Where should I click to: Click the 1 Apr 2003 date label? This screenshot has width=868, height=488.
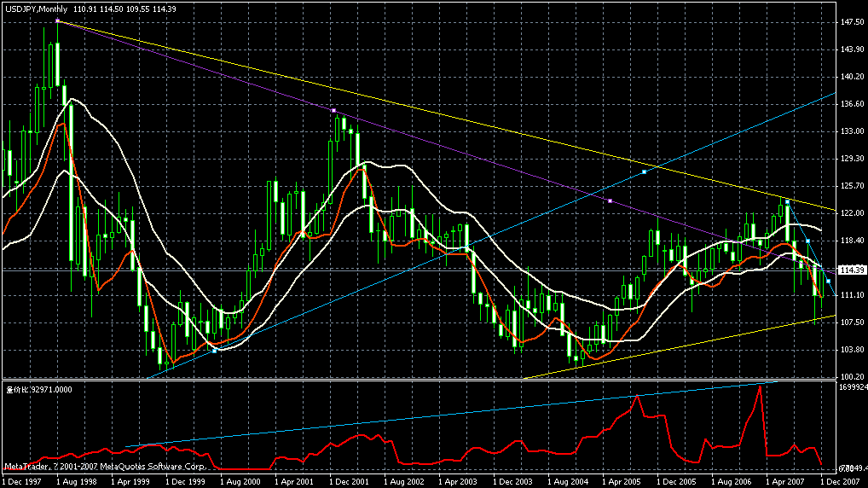coord(459,482)
